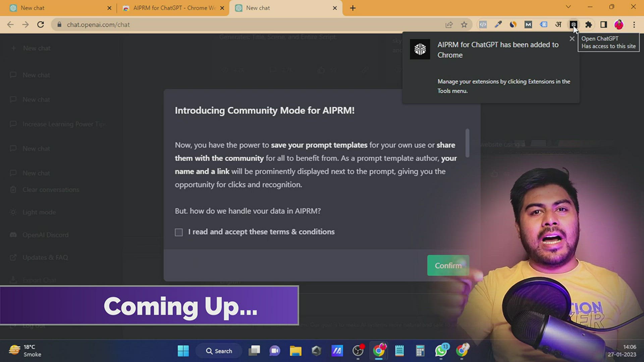Switch to the first New chat tab
644x362 pixels.
point(57,8)
